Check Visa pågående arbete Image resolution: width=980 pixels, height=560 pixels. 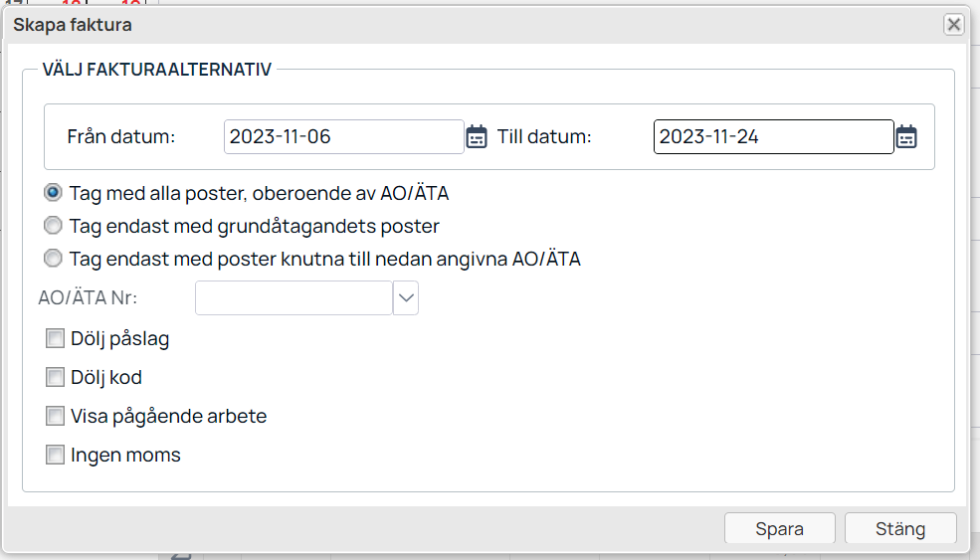click(x=55, y=416)
